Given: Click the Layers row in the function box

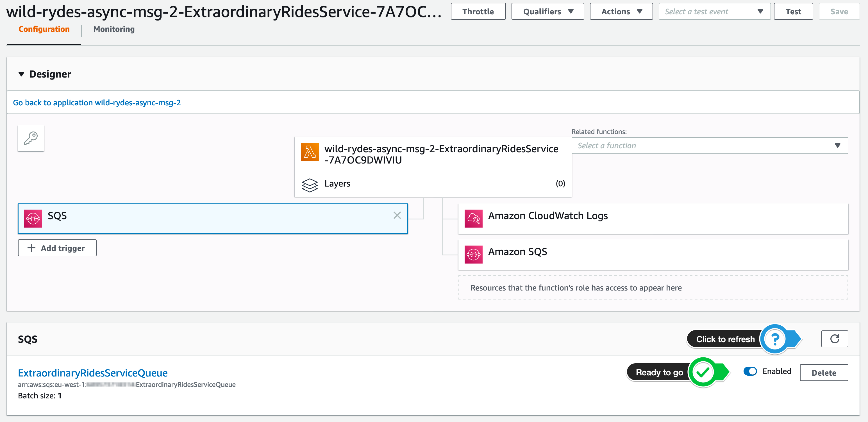Looking at the screenshot, I should (433, 184).
